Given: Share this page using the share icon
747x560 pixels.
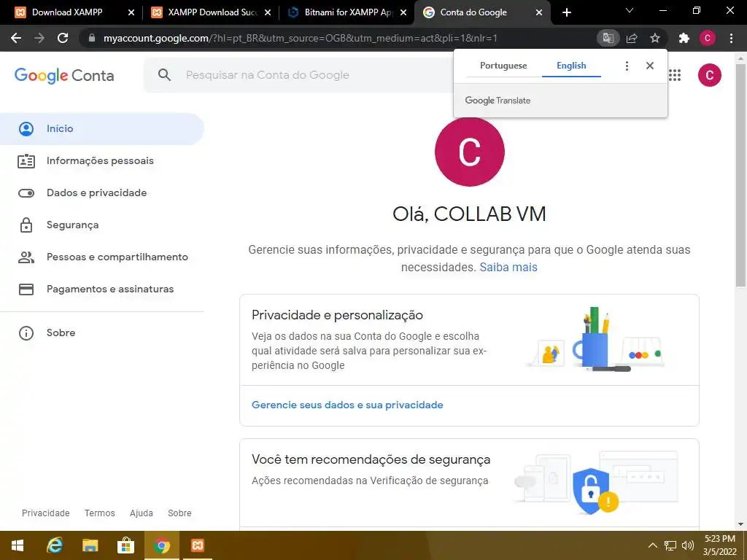Looking at the screenshot, I should [x=632, y=38].
